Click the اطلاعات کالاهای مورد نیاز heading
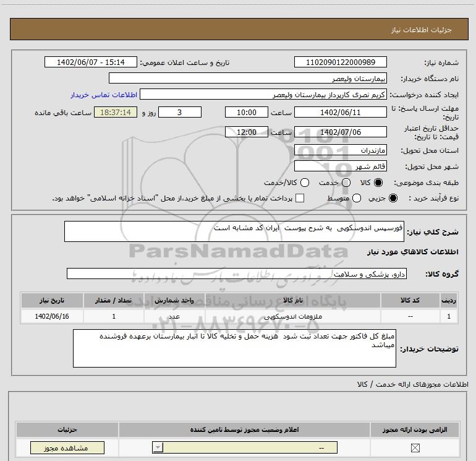Screen dimensions: 476x461 click(412, 252)
